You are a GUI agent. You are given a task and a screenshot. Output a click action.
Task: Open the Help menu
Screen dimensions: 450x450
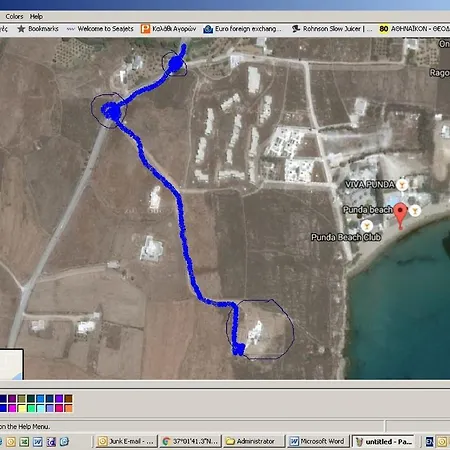tap(36, 16)
